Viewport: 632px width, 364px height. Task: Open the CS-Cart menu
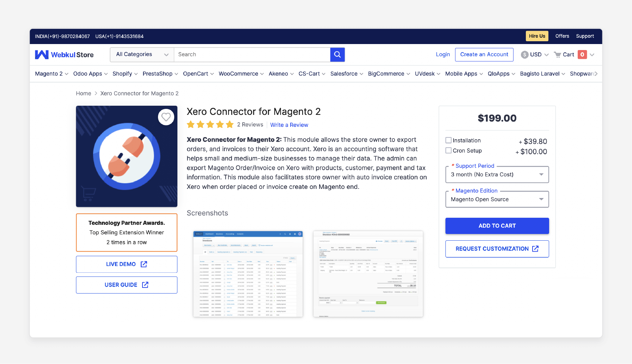click(312, 74)
